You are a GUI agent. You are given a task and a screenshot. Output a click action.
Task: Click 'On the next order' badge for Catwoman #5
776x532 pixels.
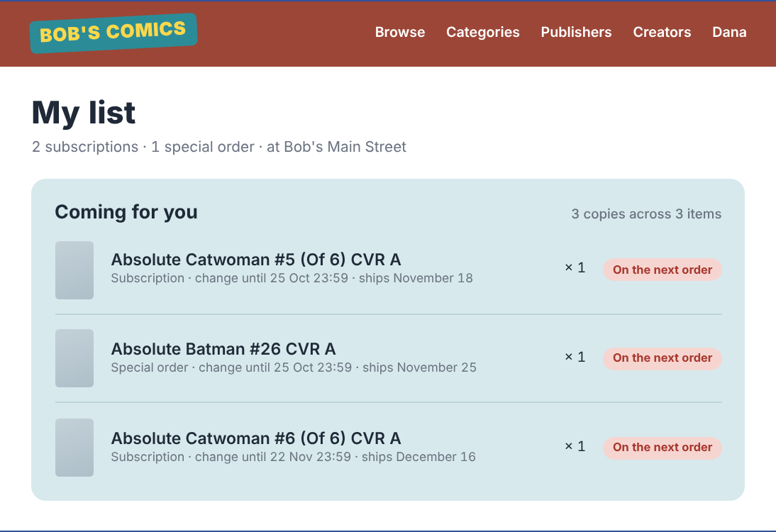[x=663, y=270]
